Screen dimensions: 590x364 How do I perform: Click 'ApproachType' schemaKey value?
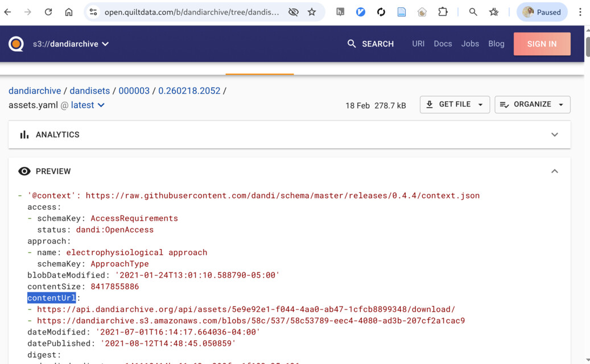[119, 264]
